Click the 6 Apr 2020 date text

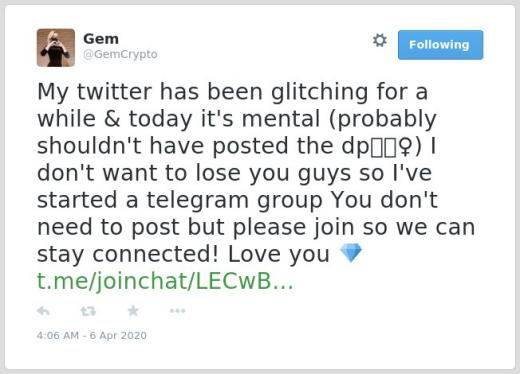(x=118, y=335)
